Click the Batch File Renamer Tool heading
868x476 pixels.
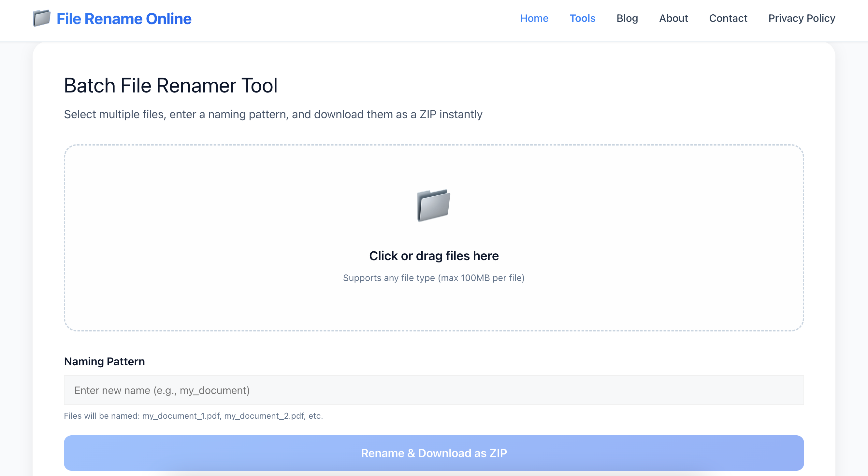pyautogui.click(x=170, y=85)
